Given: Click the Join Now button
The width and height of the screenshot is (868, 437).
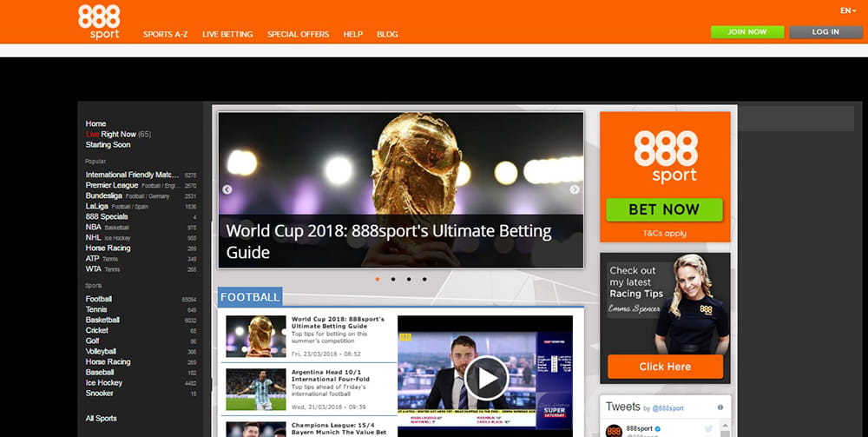Looking at the screenshot, I should coord(747,32).
